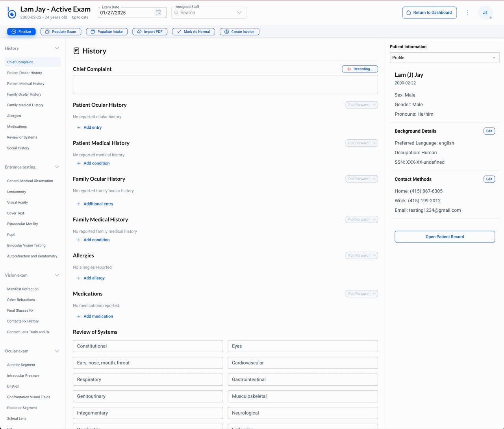Click the Finalize button

(x=21, y=32)
